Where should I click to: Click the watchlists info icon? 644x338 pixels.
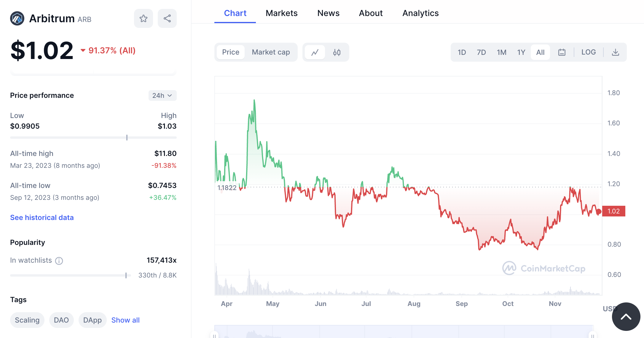59,261
